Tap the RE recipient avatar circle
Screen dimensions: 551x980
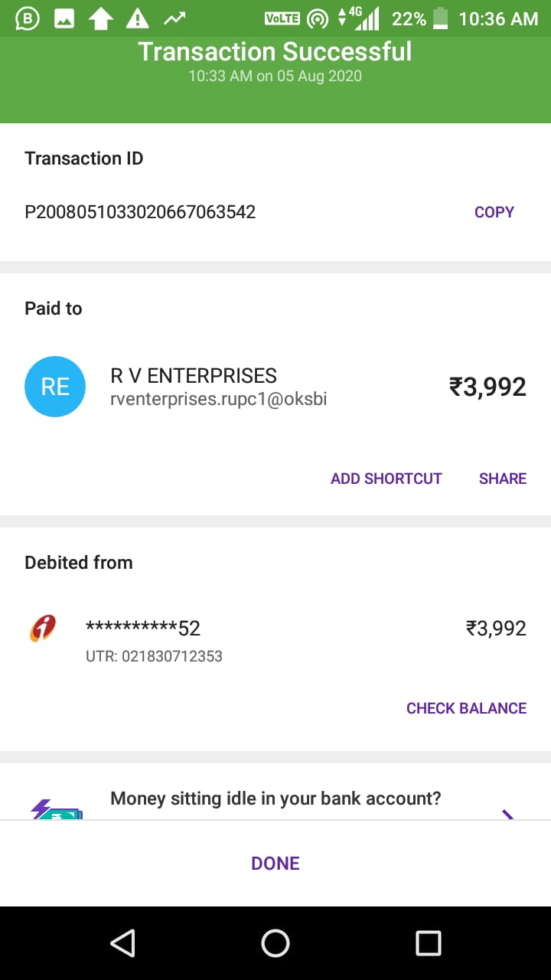(55, 387)
